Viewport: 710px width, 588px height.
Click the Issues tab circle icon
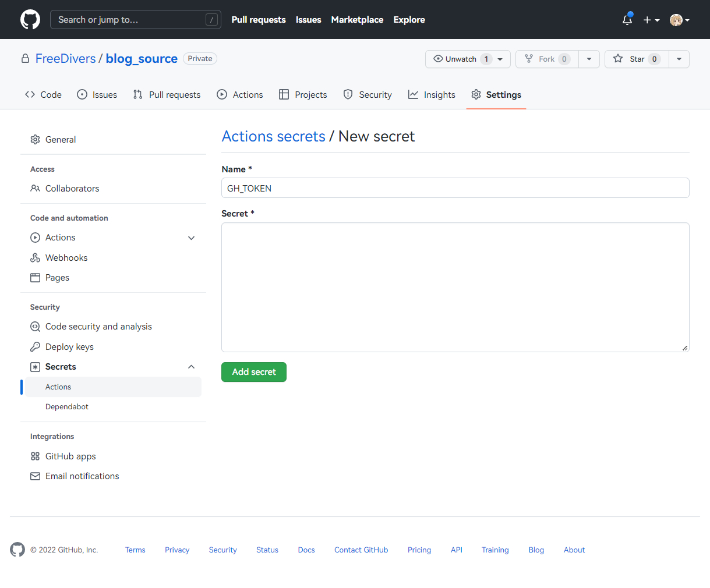82,94
